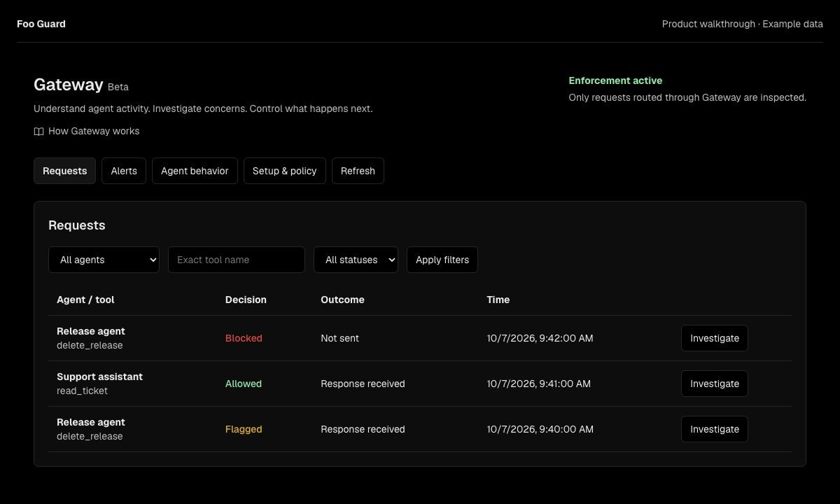Investigate the Blocked delete_release request

tap(715, 338)
